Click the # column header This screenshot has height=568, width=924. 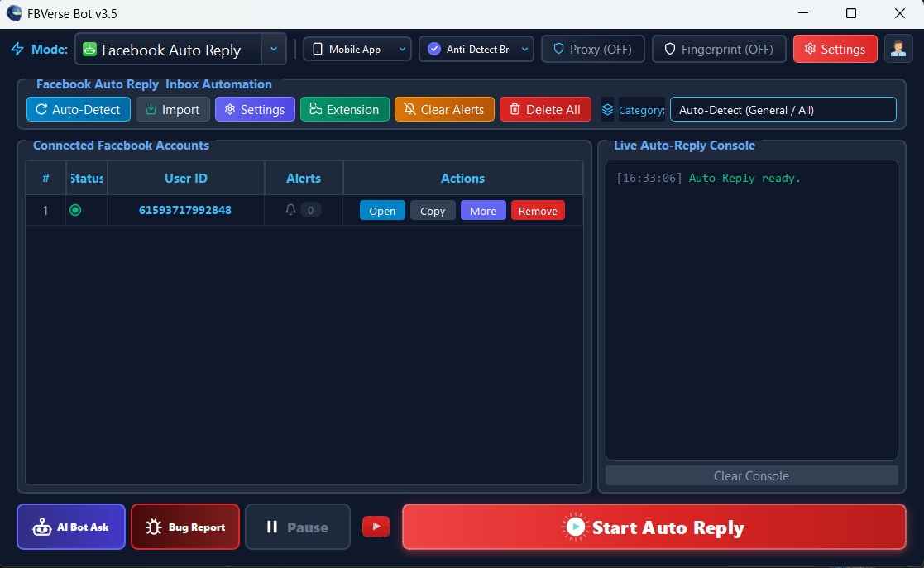[x=45, y=178]
